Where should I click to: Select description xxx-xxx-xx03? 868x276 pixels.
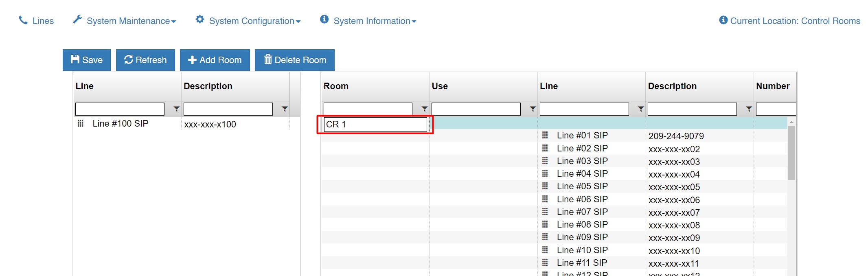point(674,162)
